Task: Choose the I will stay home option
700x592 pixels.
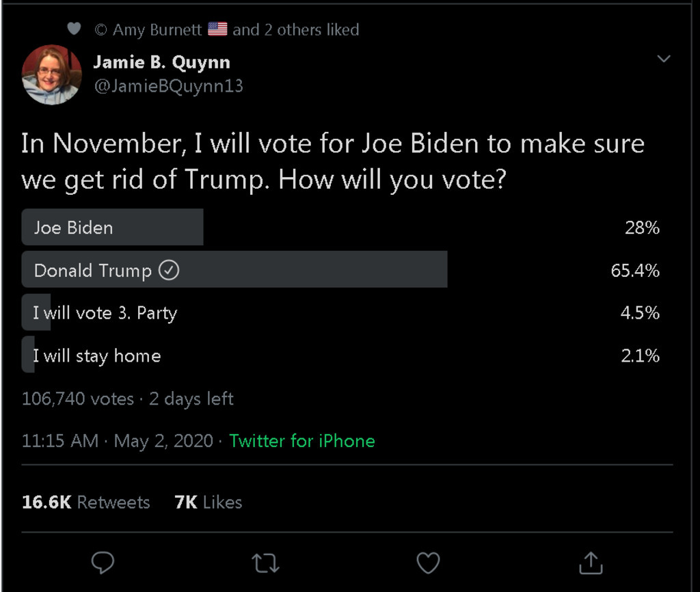Action: (96, 355)
